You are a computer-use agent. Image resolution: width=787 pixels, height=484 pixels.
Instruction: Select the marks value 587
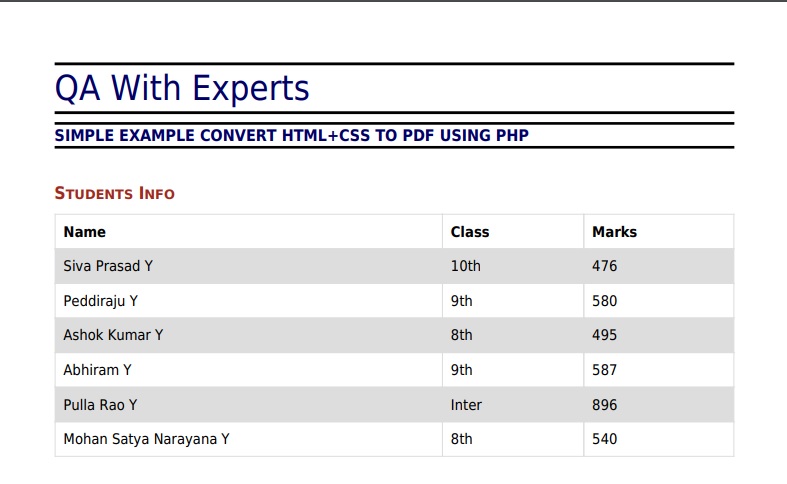604,370
